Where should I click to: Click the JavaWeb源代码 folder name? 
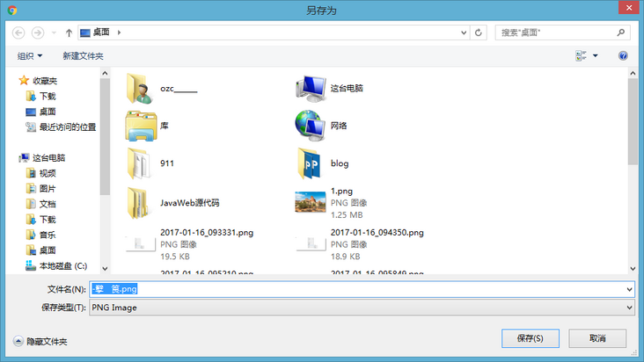click(190, 203)
